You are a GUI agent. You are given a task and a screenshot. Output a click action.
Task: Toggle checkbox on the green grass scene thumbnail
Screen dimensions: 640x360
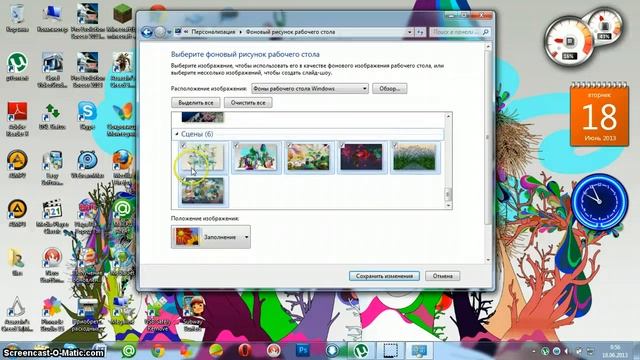[x=395, y=145]
